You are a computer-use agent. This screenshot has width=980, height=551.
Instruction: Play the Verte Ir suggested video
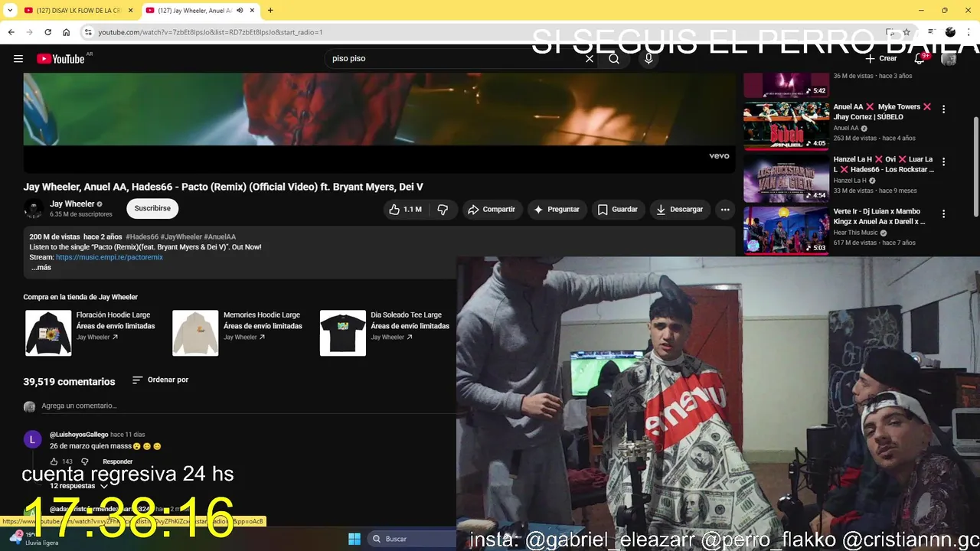(786, 230)
